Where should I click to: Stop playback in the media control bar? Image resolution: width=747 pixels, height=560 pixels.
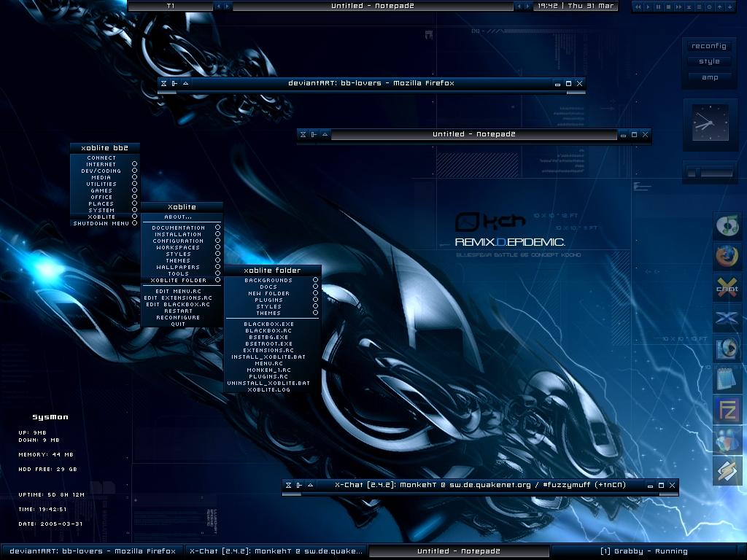[668, 7]
